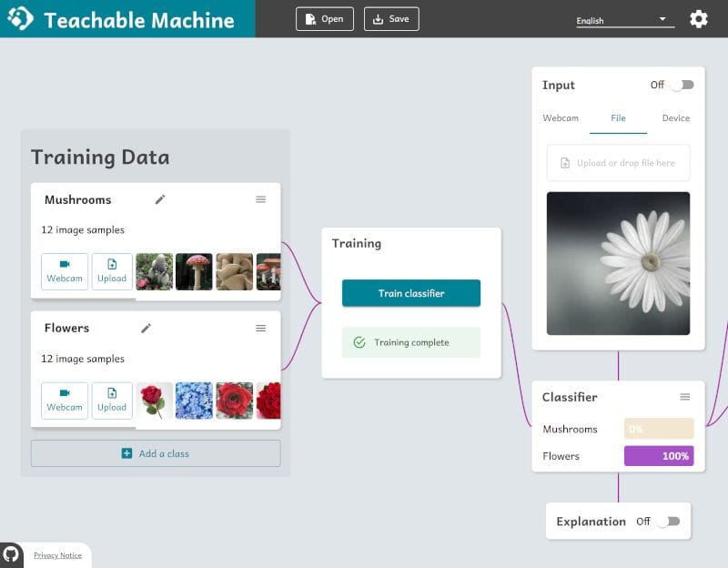
Task: Open the Privacy Notice link
Action: tap(57, 555)
